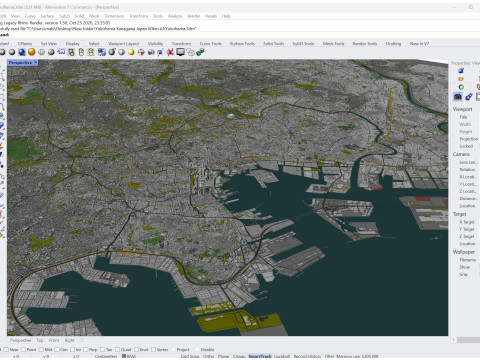Open the Perspective viewport title dropdown arrow
The image size is (480, 360).
tap(36, 63)
